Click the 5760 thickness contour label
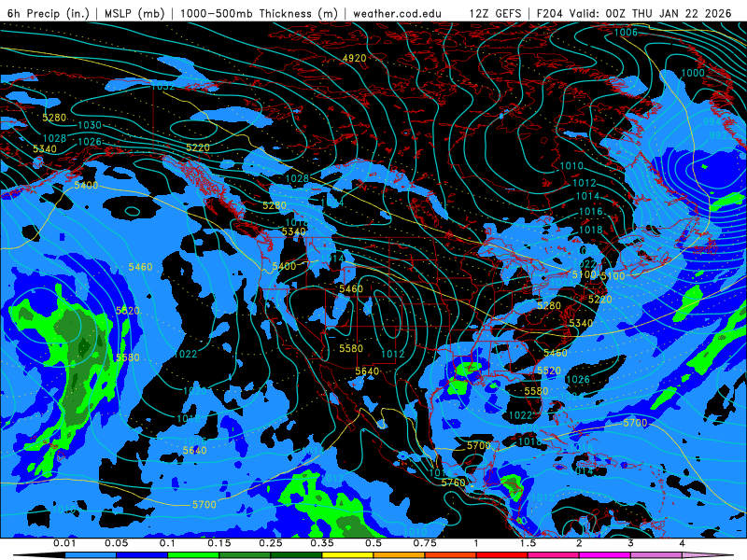This screenshot has height=560, width=747. 453,483
